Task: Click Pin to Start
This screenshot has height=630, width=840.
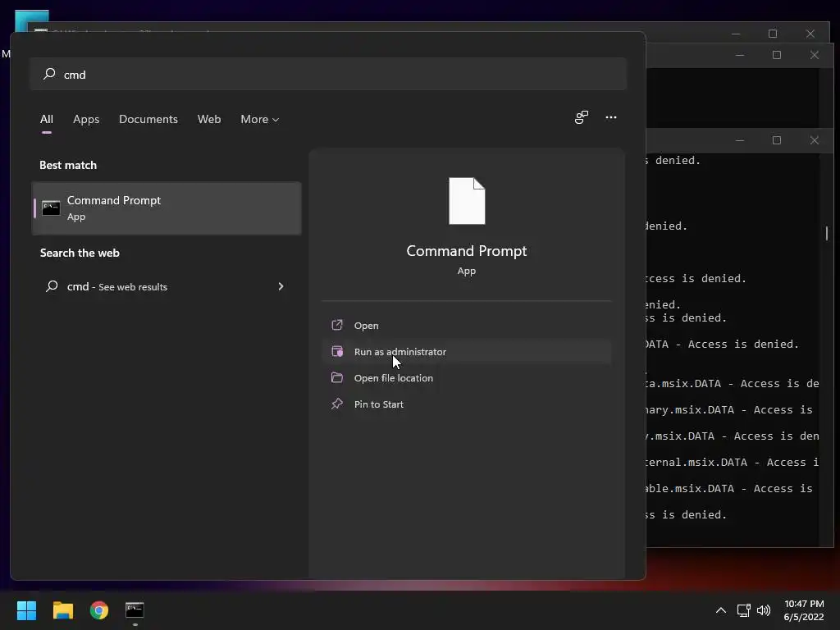Action: click(467, 404)
